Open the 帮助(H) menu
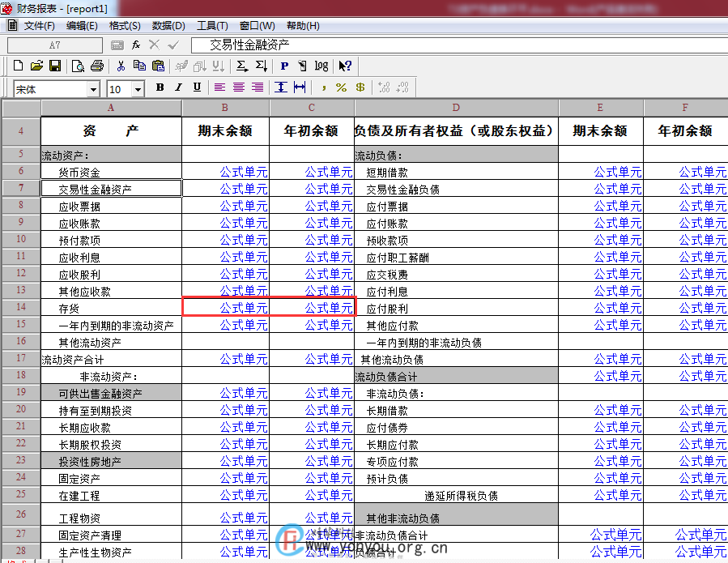The image size is (728, 563). pyautogui.click(x=303, y=26)
